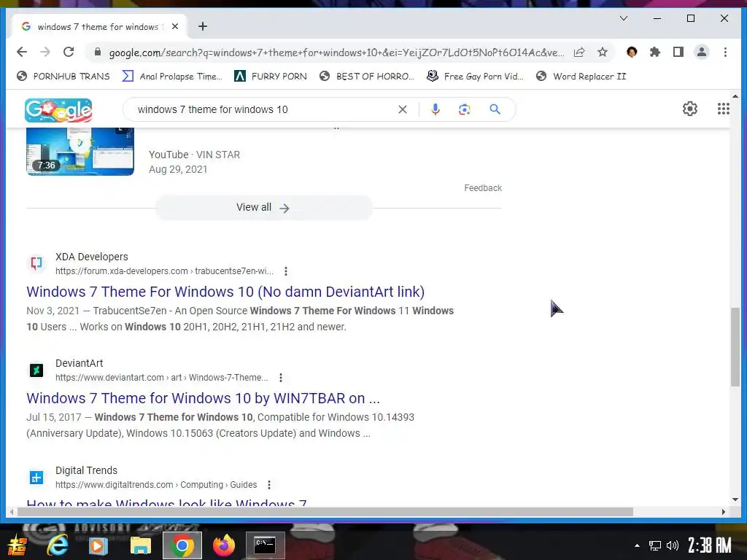
Task: Open the volume control in tray
Action: coord(672,545)
